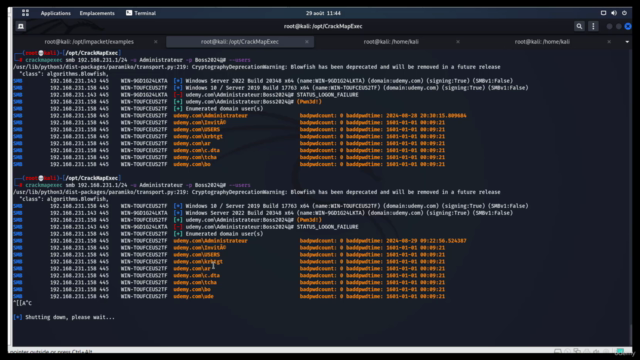Switch to /opt/impacket/examples tab
This screenshot has height=360, width=640.
point(89,42)
